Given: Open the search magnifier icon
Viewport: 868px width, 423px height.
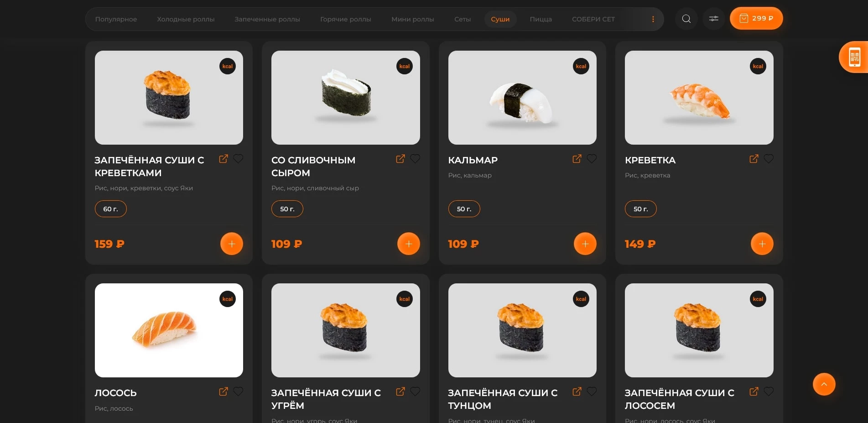Looking at the screenshot, I should (x=686, y=19).
